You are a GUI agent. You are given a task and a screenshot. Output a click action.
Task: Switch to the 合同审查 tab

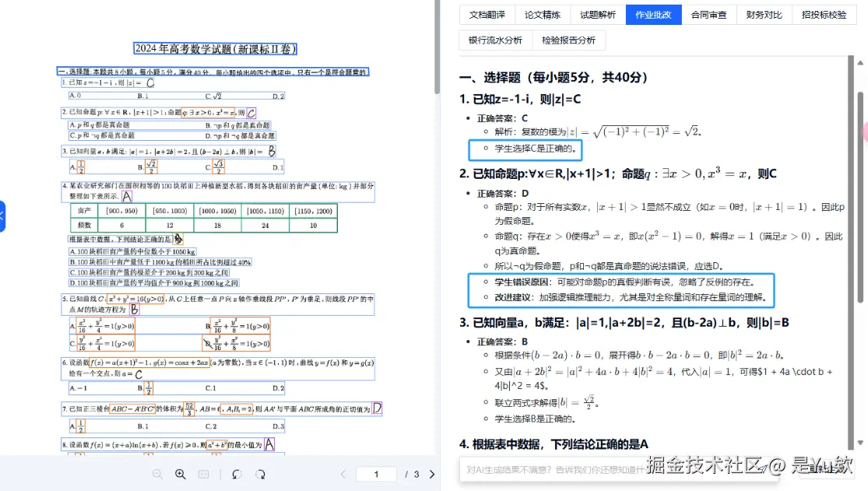(x=708, y=14)
